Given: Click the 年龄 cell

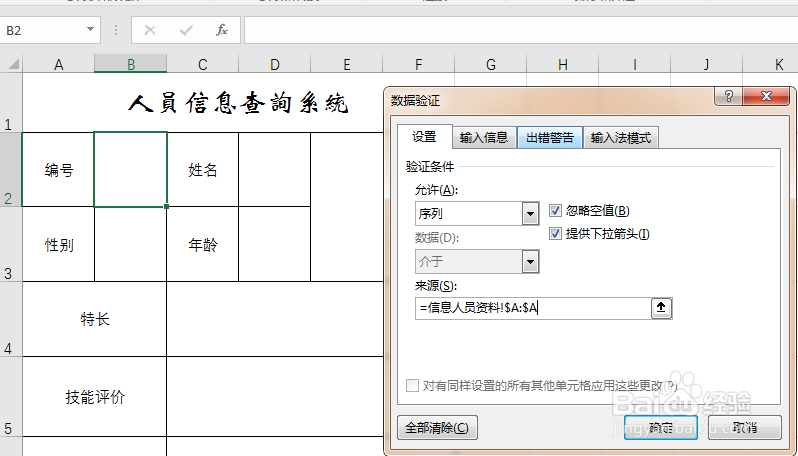Looking at the screenshot, I should click(x=203, y=244).
